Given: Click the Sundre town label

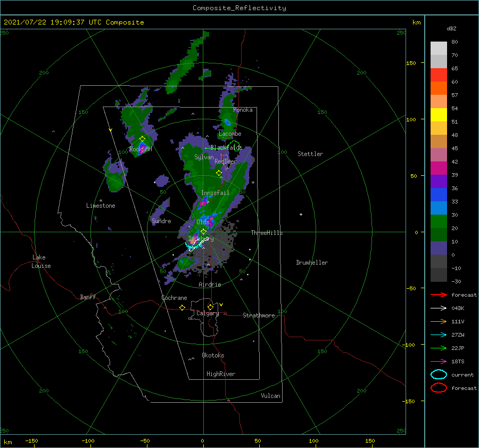Looking at the screenshot, I should click(x=161, y=221).
